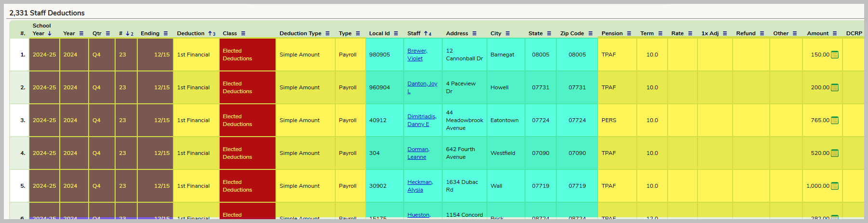Open the Qtr column menu icon

[108, 33]
